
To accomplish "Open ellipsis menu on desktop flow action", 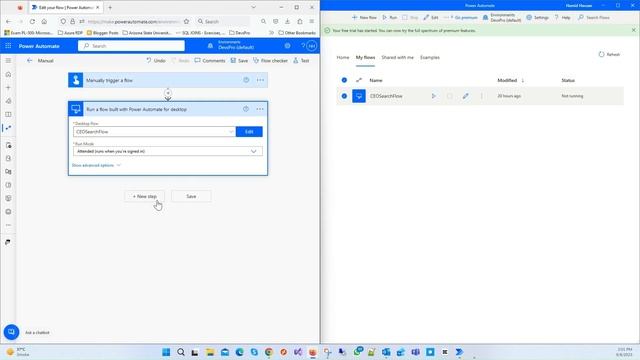I will [x=260, y=109].
